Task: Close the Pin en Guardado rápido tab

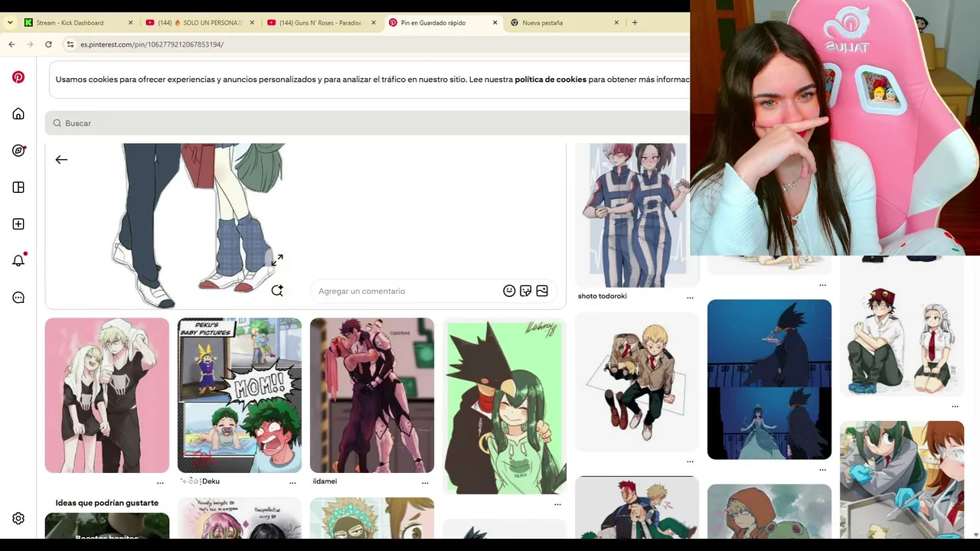Action: tap(495, 23)
